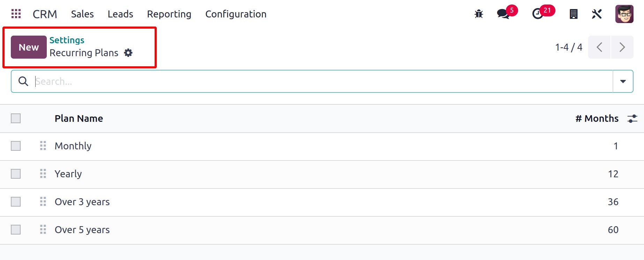
Task: Go to previous page arrow
Action: point(599,47)
